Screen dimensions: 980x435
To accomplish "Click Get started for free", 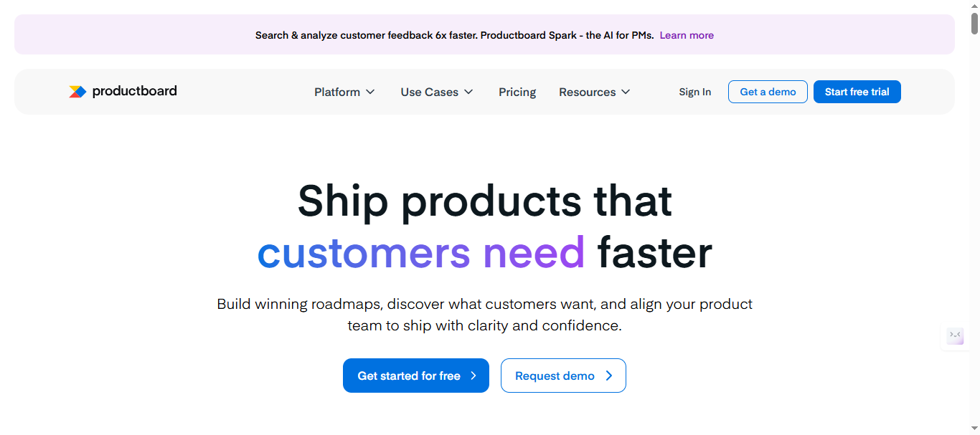I will 415,375.
